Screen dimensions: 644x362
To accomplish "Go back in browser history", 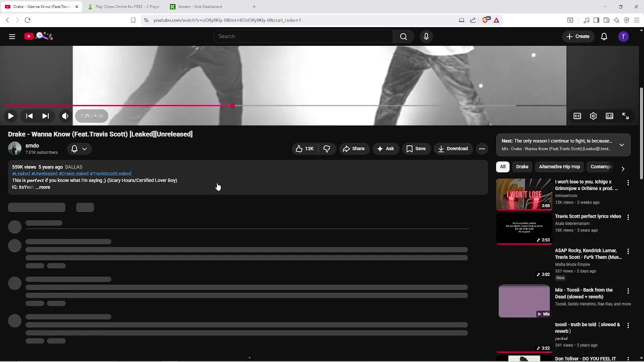I will (7, 20).
